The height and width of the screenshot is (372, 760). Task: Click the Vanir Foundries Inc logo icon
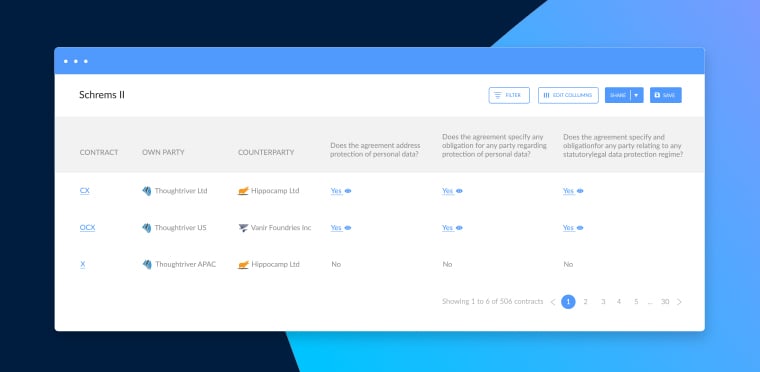[x=243, y=228]
